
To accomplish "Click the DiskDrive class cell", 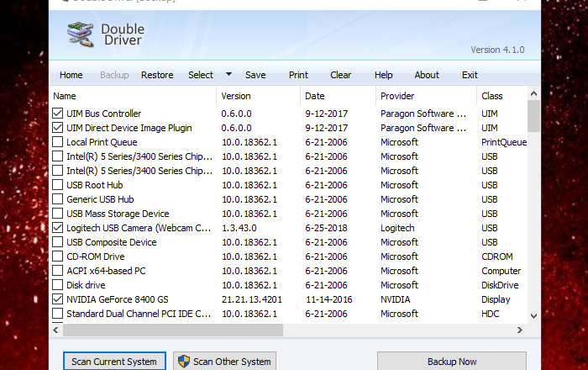I will point(500,284).
